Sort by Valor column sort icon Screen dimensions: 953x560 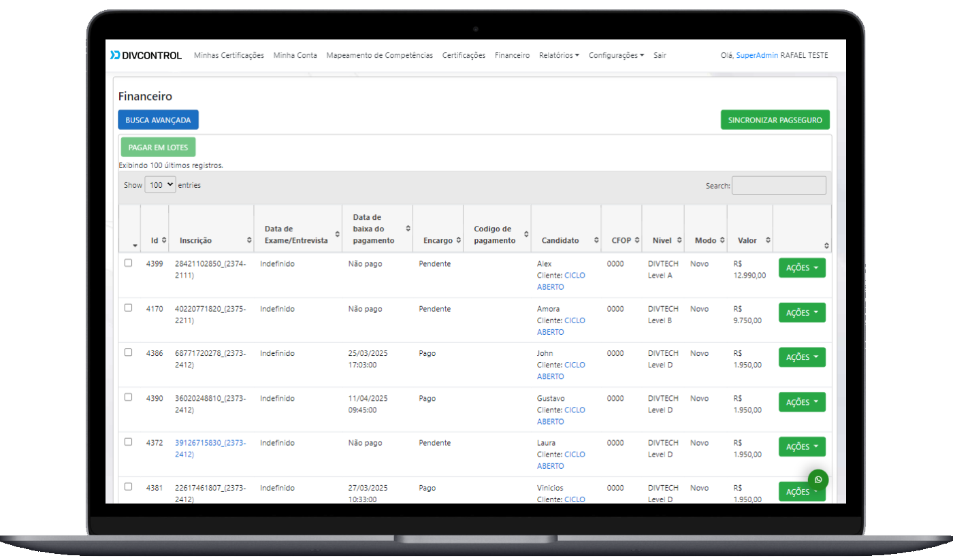pos(768,240)
